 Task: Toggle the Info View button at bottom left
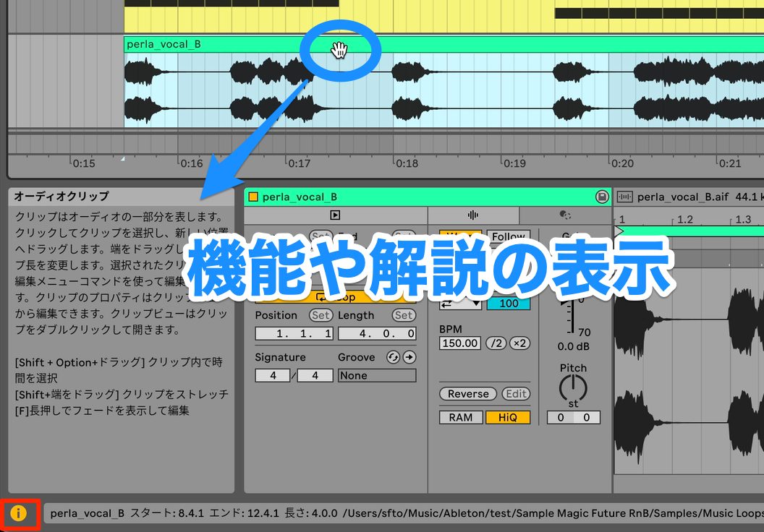click(x=19, y=513)
